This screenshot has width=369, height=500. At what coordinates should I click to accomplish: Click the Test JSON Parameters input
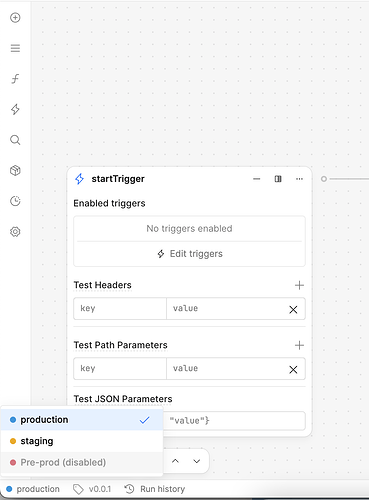(x=234, y=421)
